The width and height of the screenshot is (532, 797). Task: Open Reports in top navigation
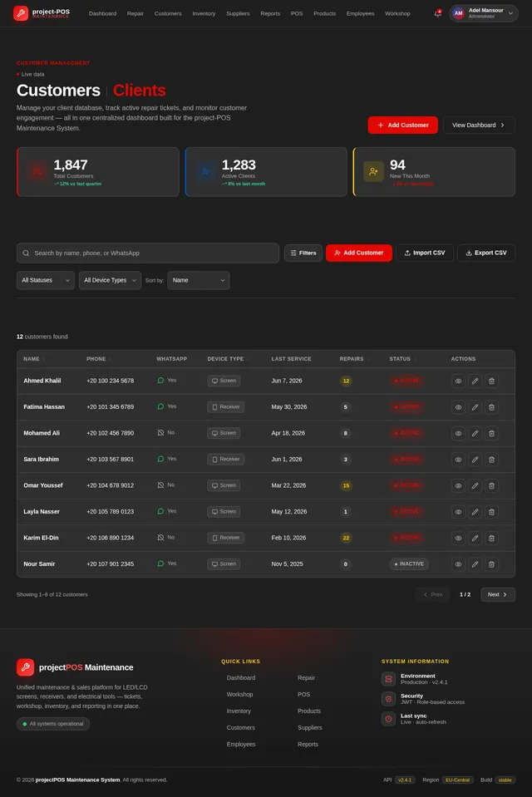click(270, 14)
